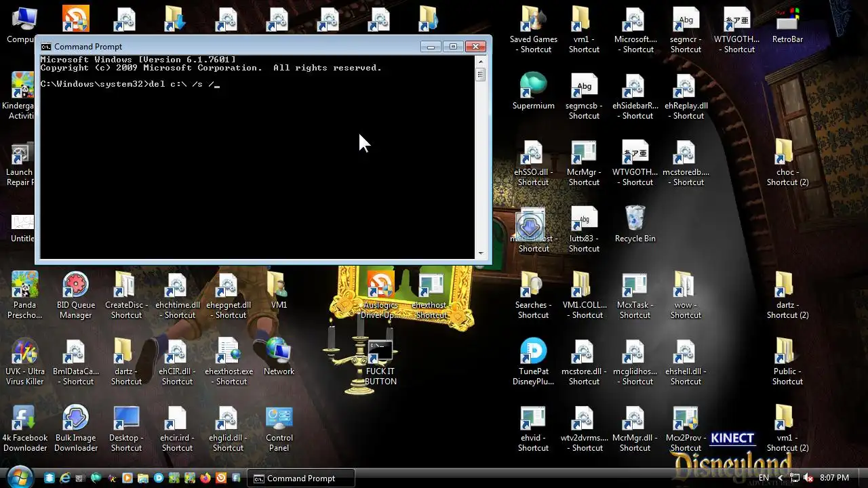The image size is (868, 488).
Task: Select the ehglid.dll shortcut icon
Action: tap(229, 428)
